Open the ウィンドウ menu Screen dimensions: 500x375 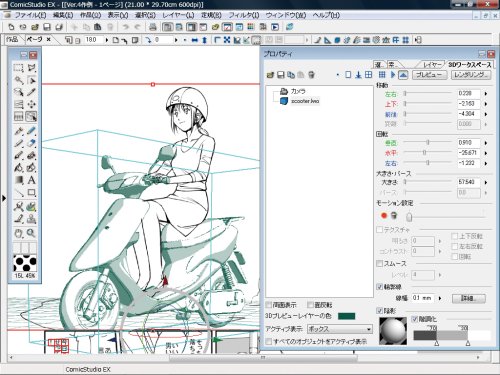point(286,15)
